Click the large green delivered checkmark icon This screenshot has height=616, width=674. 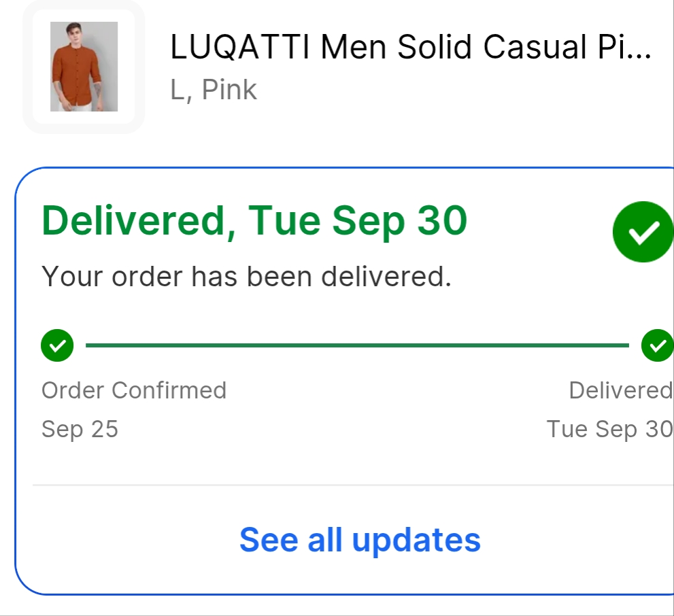tap(643, 233)
